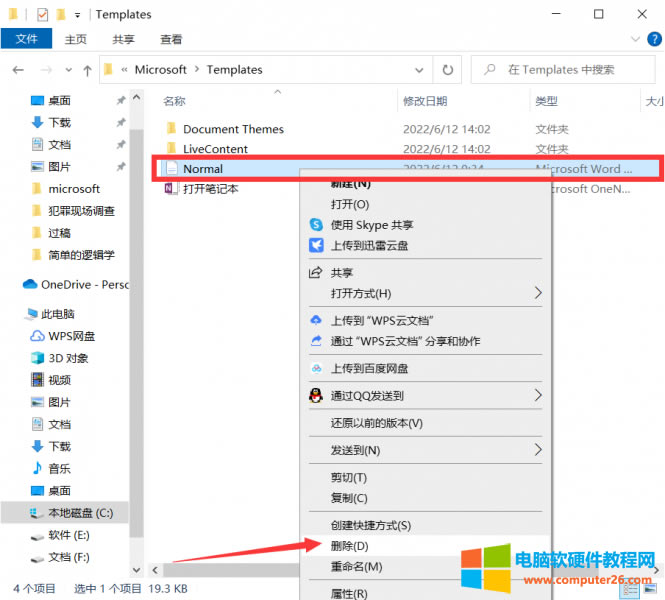Switch to the 共享 ribbon tab
Image resolution: width=665 pixels, height=600 pixels.
[123, 39]
